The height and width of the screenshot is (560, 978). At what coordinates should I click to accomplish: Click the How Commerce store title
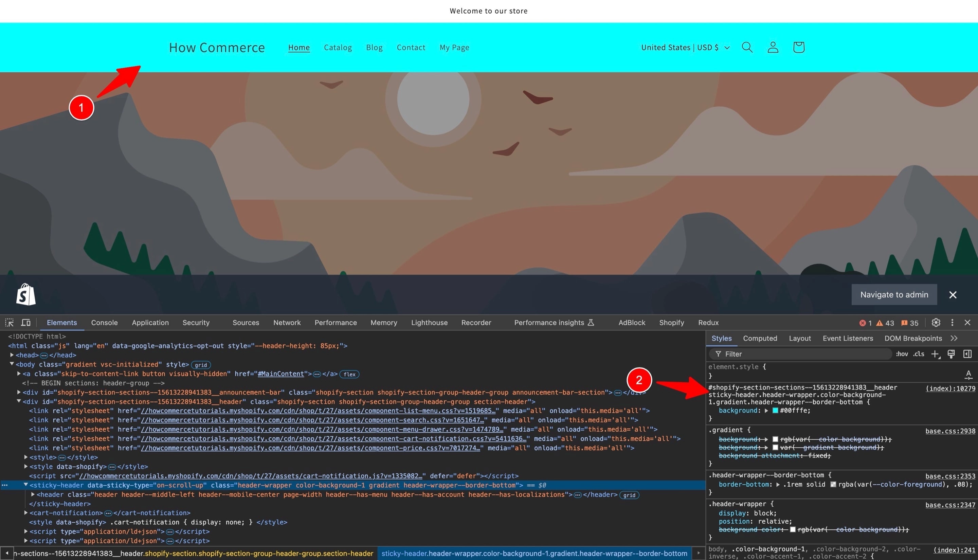217,47
